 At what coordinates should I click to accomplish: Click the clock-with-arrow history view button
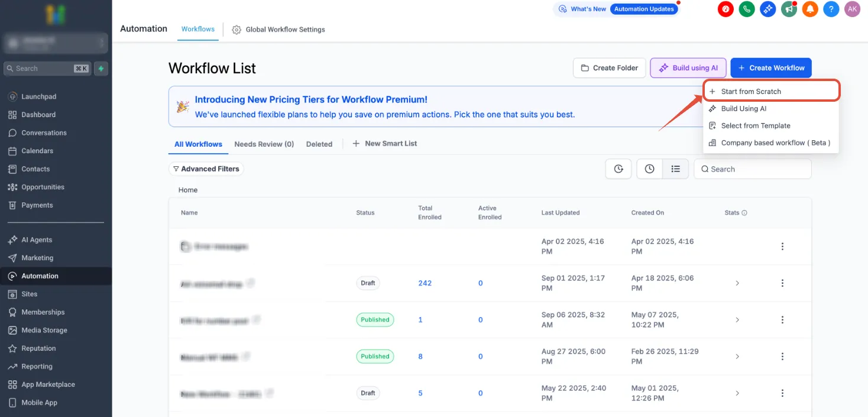pos(618,169)
